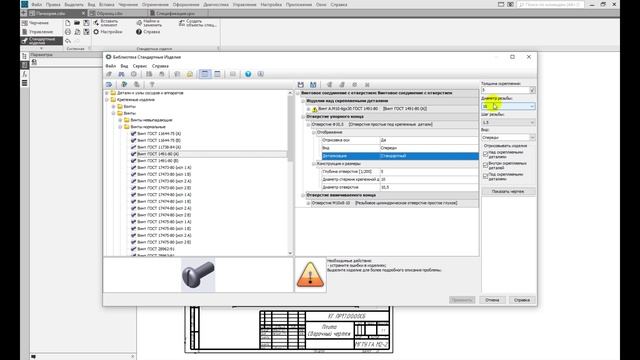Select 'Винт ГОСТ 1491-80 (A)' in the tree
640x360 pixels.
[158, 154]
